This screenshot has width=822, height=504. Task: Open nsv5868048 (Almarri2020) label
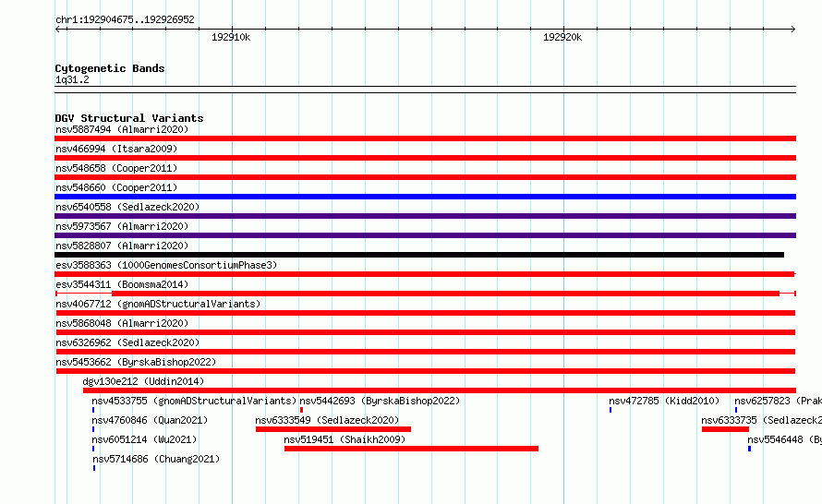(x=122, y=323)
